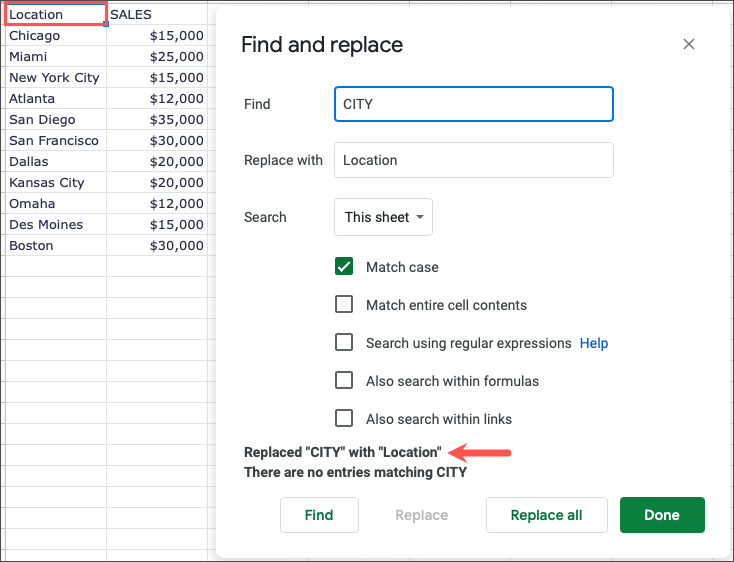Click the Find text field
Screen dimensions: 734x562
coord(473,104)
